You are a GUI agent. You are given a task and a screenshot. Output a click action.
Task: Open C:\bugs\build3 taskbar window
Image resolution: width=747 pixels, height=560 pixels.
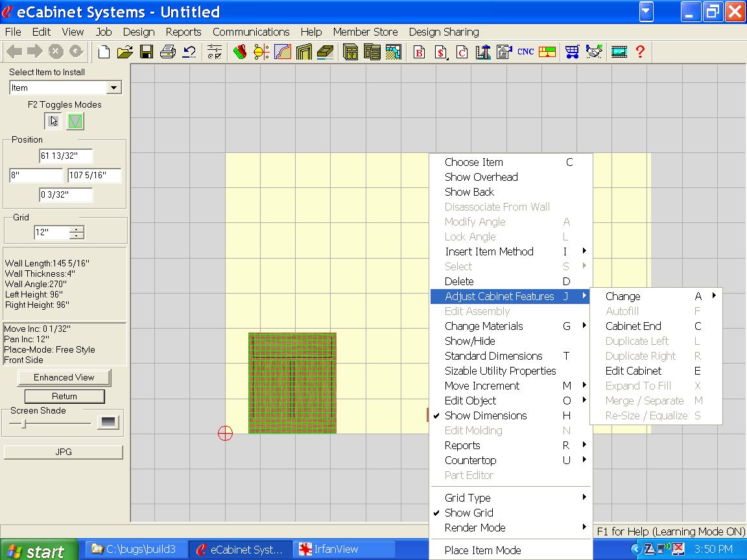[x=136, y=550]
